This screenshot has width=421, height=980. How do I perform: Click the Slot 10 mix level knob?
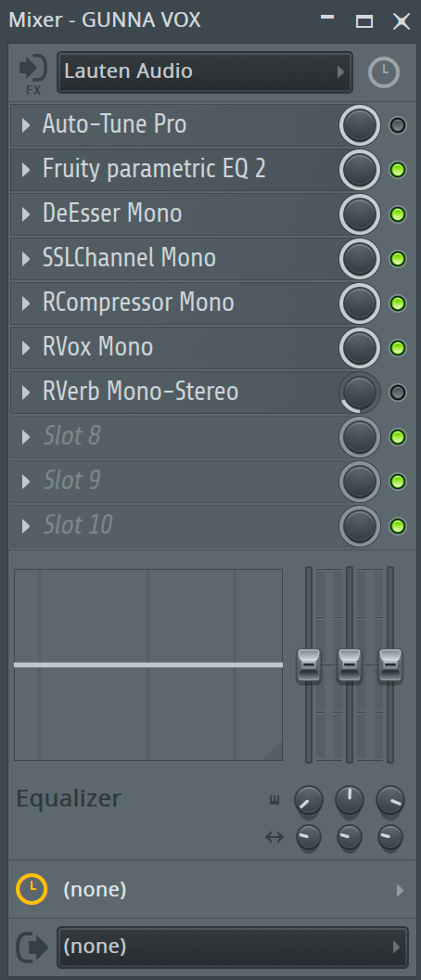(360, 526)
